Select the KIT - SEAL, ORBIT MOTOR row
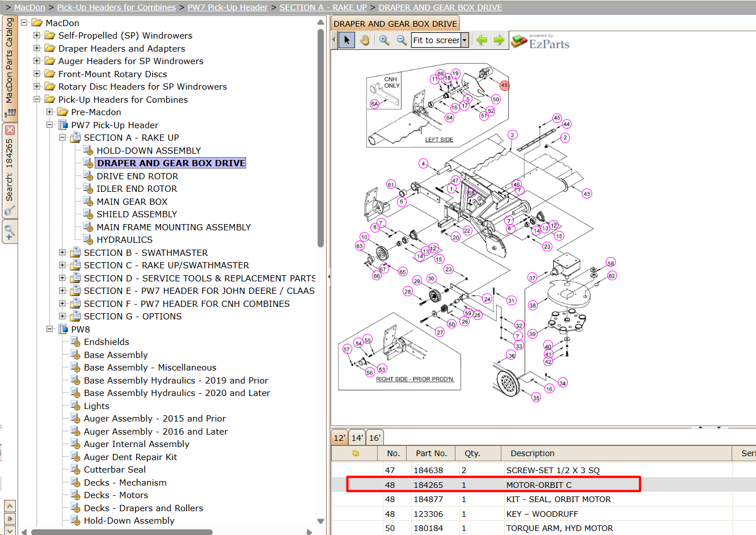Image resolution: width=756 pixels, height=535 pixels. [x=544, y=499]
